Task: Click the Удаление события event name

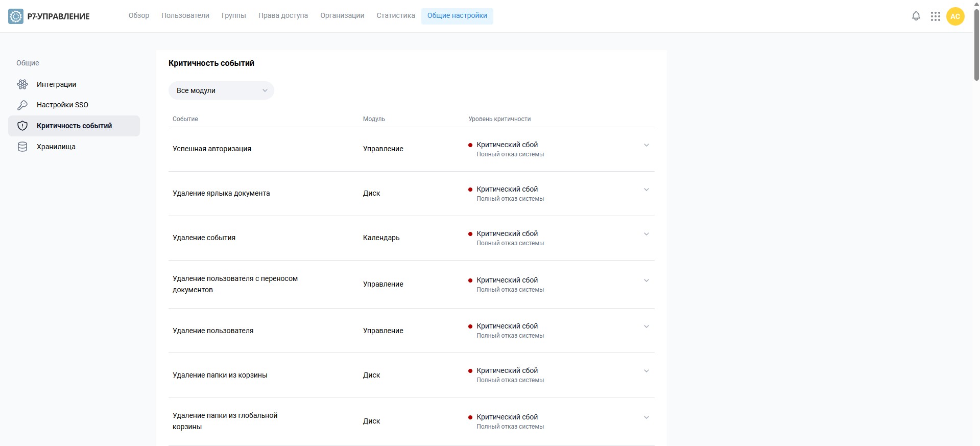Action: tap(204, 238)
